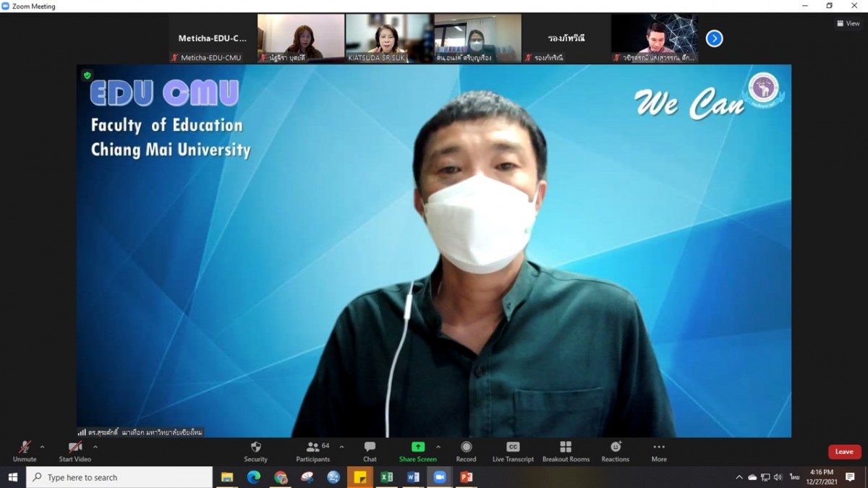The image size is (868, 488).
Task: Click the OneDrive cloud tray icon
Action: 752,477
